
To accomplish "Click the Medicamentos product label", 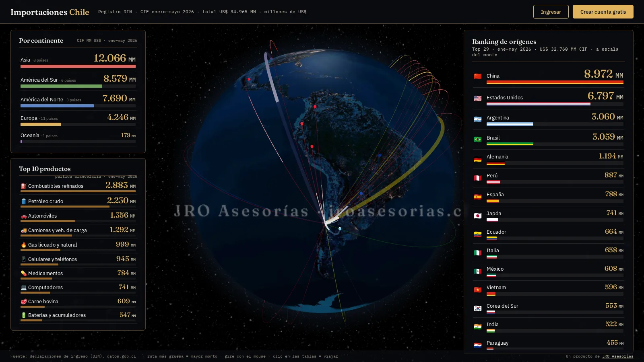I will point(45,274).
